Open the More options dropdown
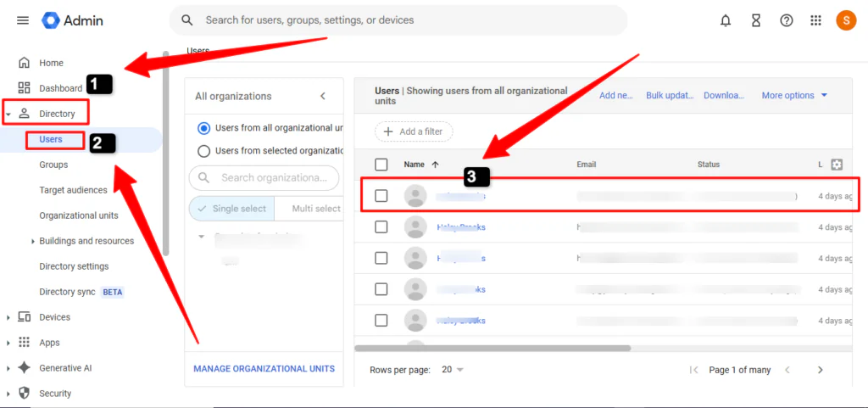 pyautogui.click(x=794, y=95)
